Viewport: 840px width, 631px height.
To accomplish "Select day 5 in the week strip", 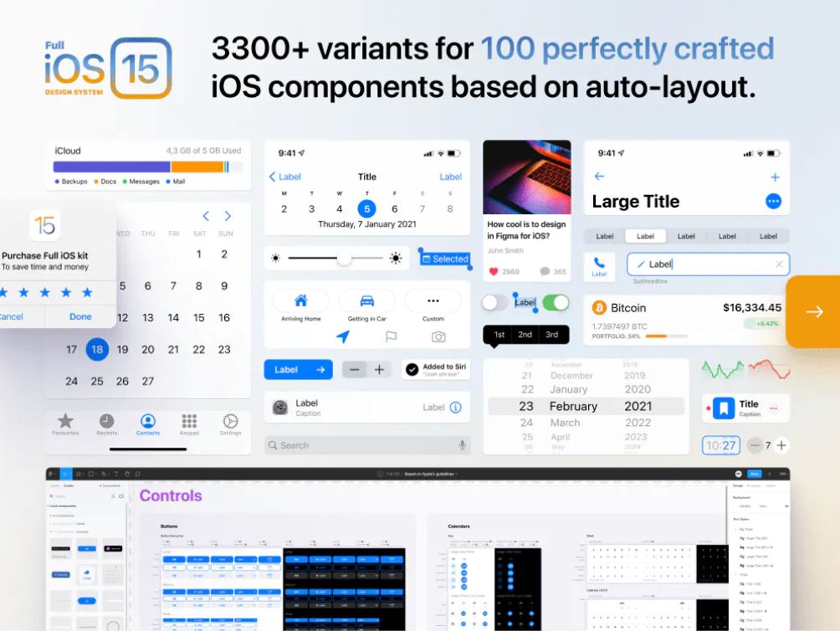I will 367,208.
